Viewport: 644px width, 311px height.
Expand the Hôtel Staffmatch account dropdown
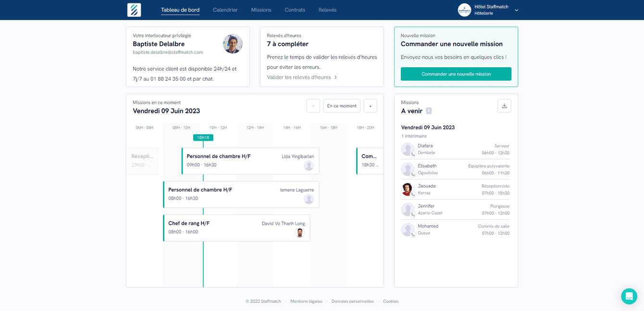pyautogui.click(x=516, y=10)
